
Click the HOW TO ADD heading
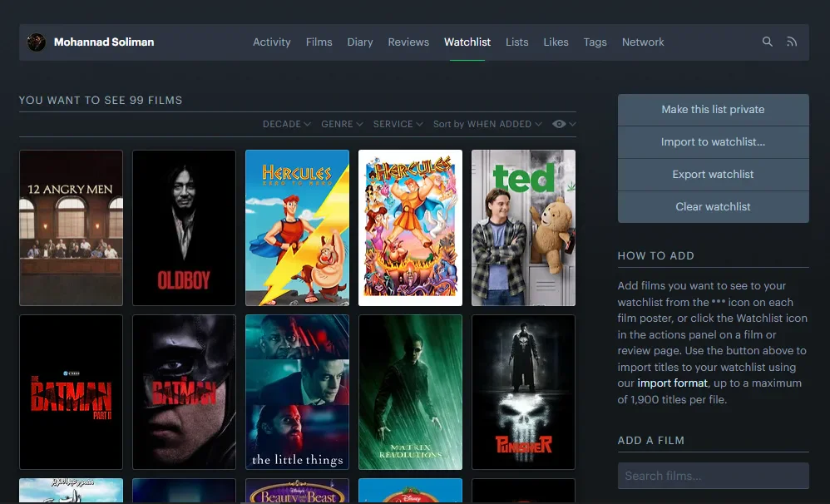pyautogui.click(x=656, y=255)
